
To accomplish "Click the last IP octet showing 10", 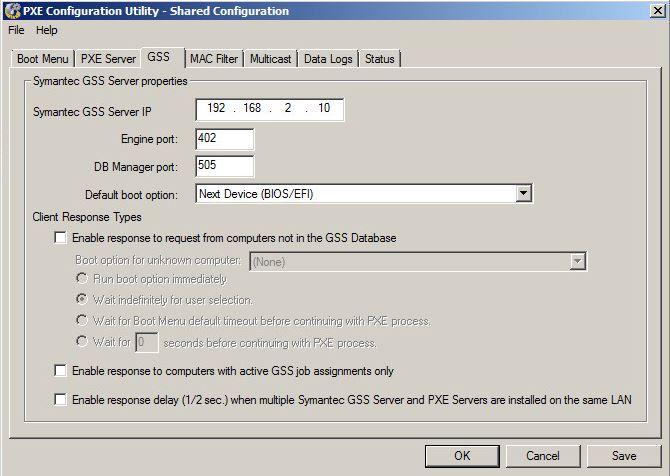I will tap(324, 108).
